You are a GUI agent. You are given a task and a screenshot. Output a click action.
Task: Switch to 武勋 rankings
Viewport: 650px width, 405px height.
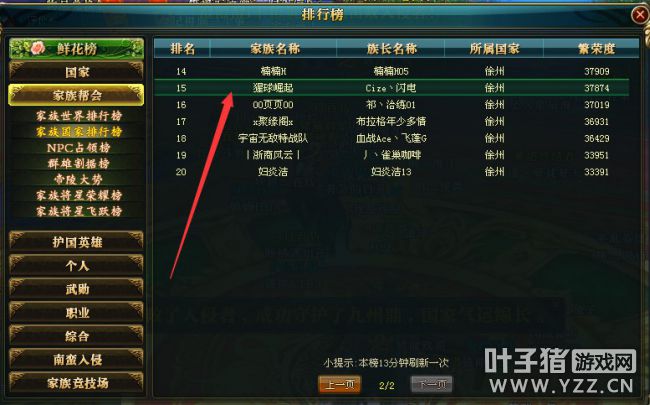[x=77, y=289]
